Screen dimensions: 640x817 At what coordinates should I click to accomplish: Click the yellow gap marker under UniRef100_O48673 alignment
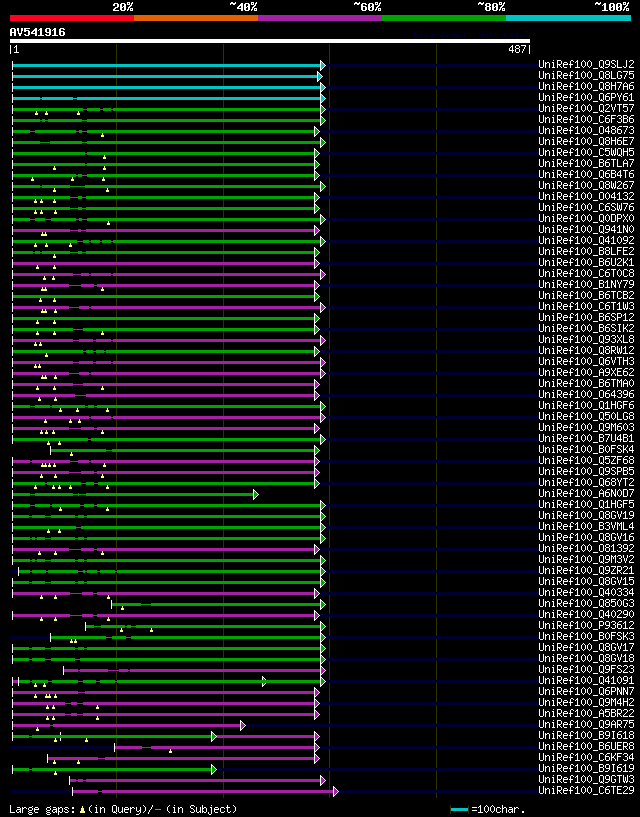(x=103, y=135)
